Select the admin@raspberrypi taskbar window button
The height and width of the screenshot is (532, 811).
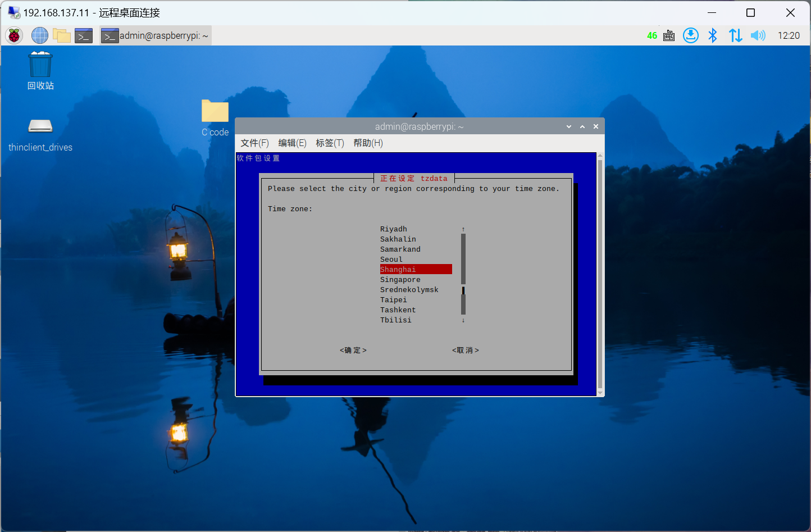(x=156, y=35)
